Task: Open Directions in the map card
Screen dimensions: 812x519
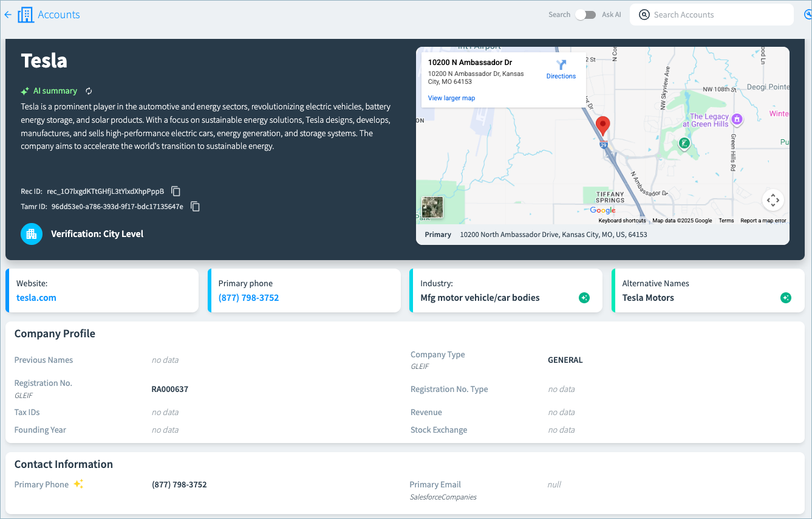Action: click(561, 69)
